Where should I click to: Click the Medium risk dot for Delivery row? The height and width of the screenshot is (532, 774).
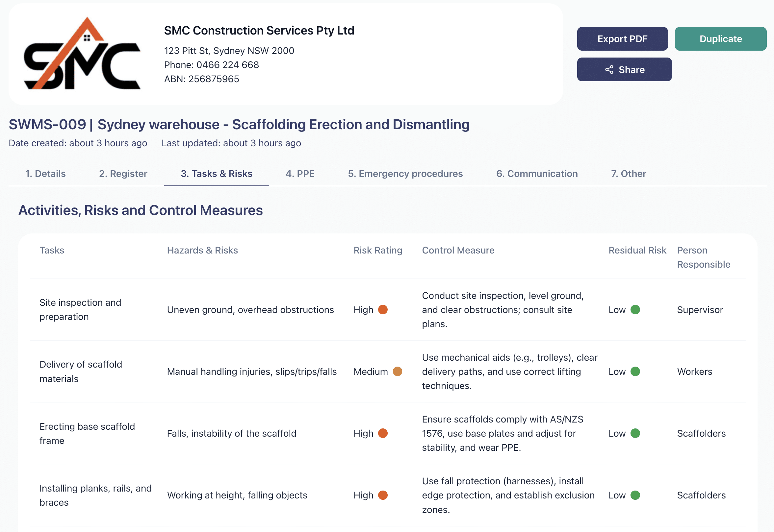[x=397, y=371]
